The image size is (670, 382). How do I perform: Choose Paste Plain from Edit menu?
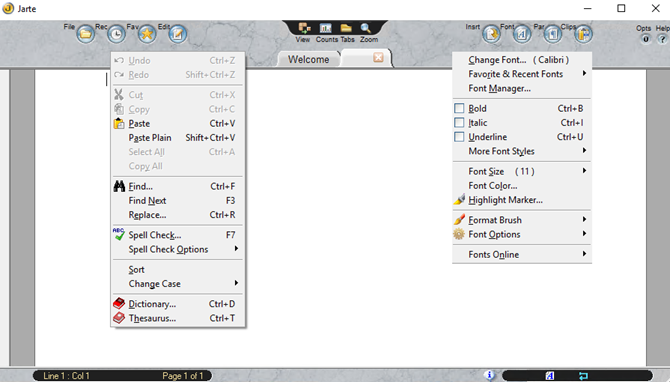[178, 138]
